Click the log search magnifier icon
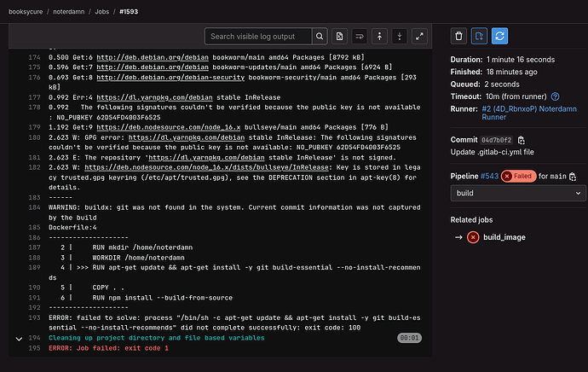The image size is (588, 372). [x=320, y=37]
